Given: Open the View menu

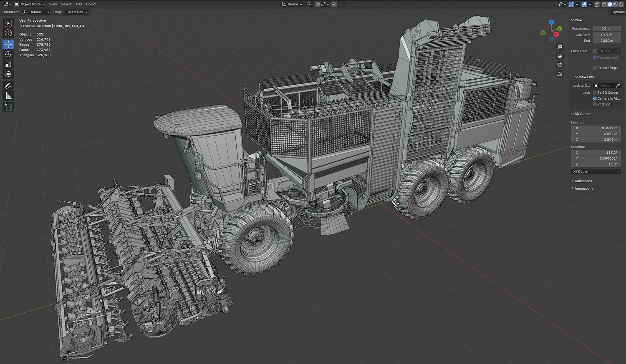Looking at the screenshot, I should (53, 4).
